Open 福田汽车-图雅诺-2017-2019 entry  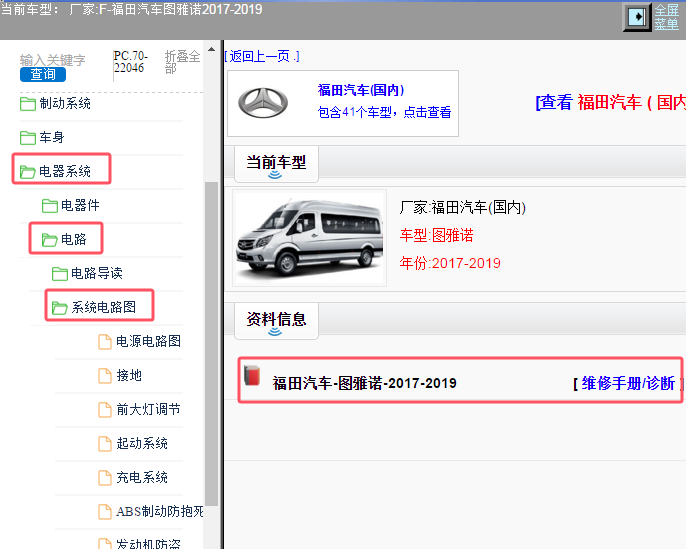pyautogui.click(x=364, y=383)
